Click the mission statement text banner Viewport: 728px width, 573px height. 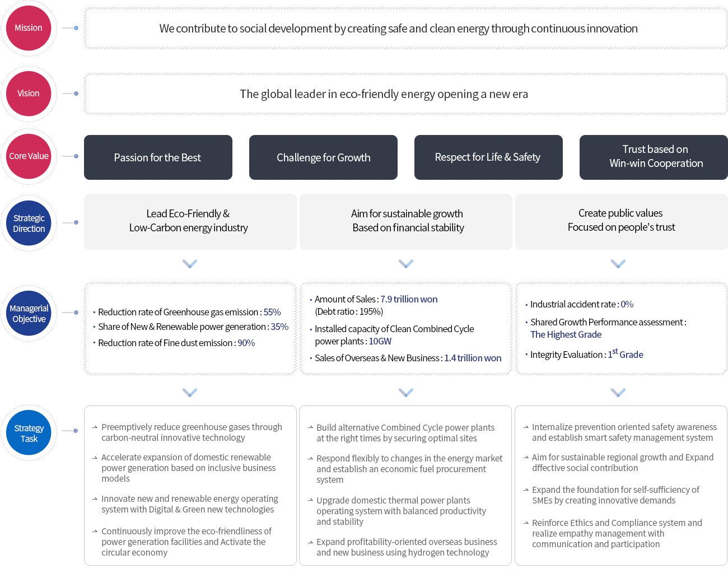pos(406,29)
